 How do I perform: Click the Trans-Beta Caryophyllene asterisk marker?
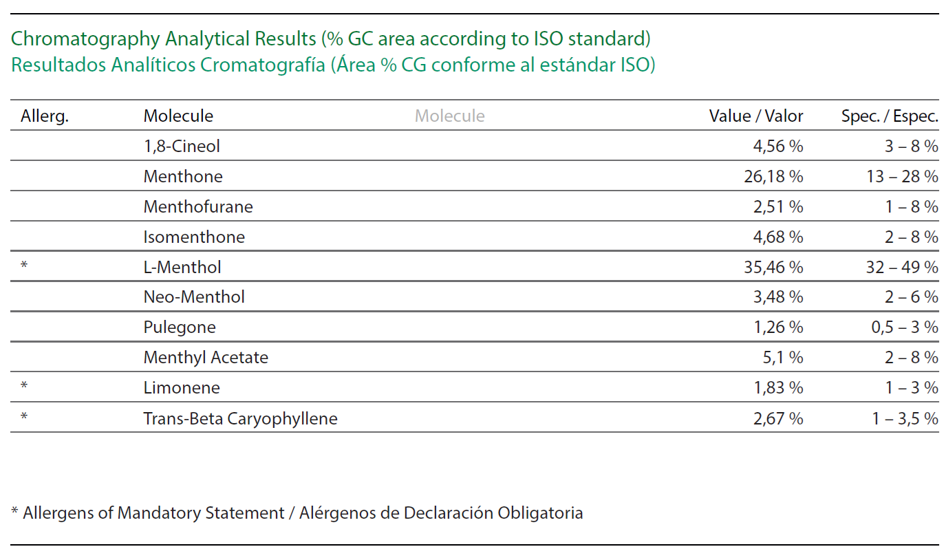[x=24, y=417]
